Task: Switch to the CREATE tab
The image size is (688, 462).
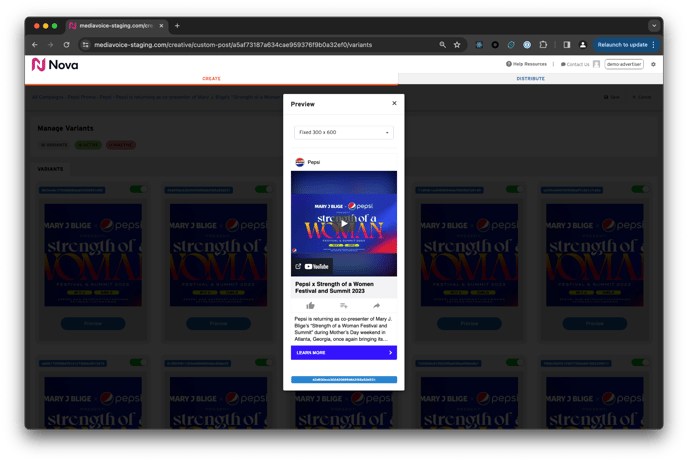Action: click(x=211, y=78)
